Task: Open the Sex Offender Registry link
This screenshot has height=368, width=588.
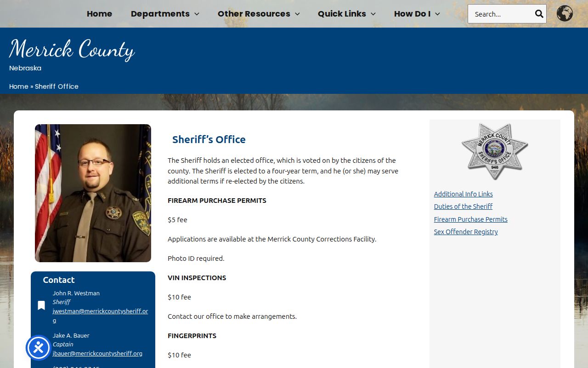Action: point(466,232)
